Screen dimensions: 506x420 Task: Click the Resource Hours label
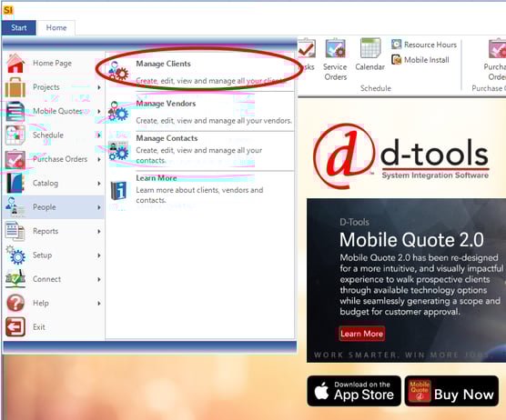tap(430, 45)
